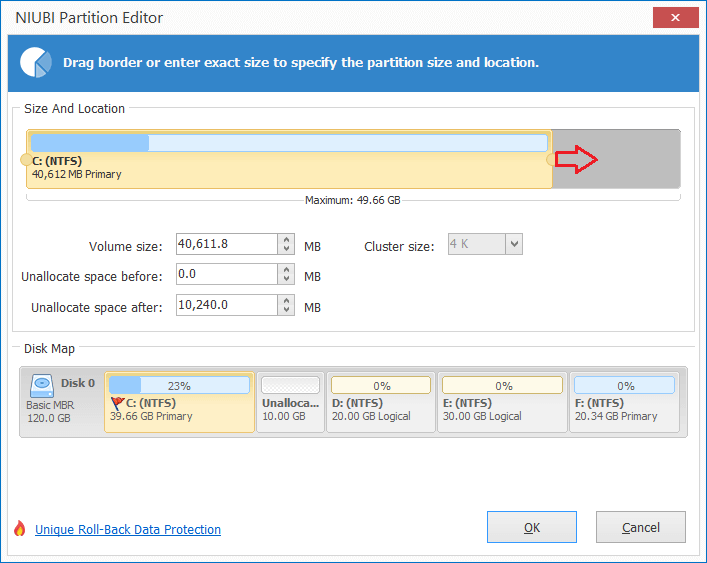This screenshot has height=563, width=707.
Task: Click the Volume size input field
Action: pyautogui.click(x=227, y=244)
